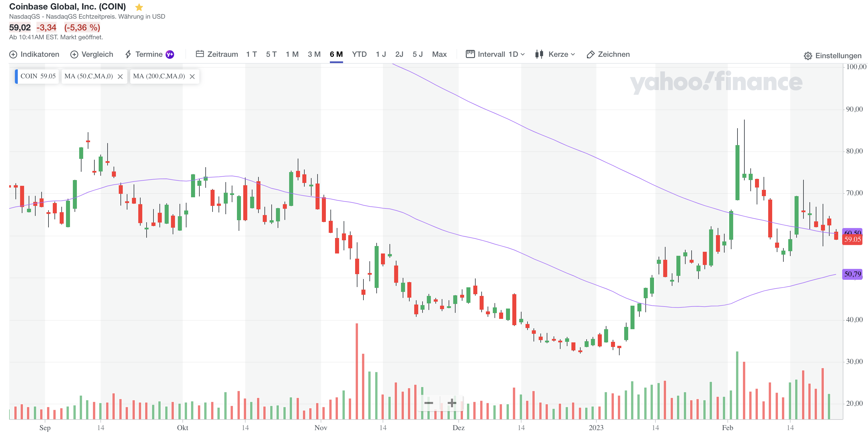
Task: Click the Zeichnen pencil tool
Action: click(x=590, y=54)
